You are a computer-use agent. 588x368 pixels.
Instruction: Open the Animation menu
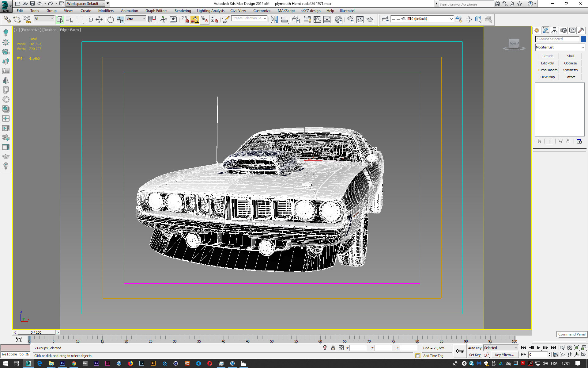click(129, 11)
